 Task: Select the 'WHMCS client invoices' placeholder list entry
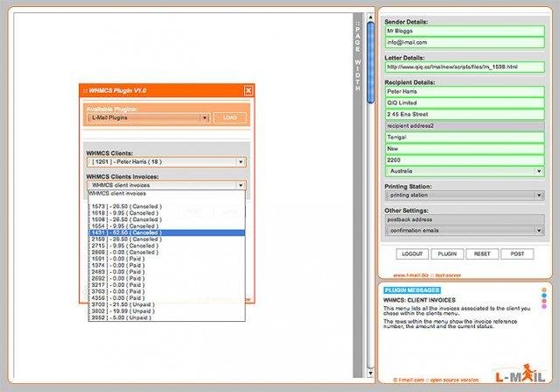click(x=166, y=193)
